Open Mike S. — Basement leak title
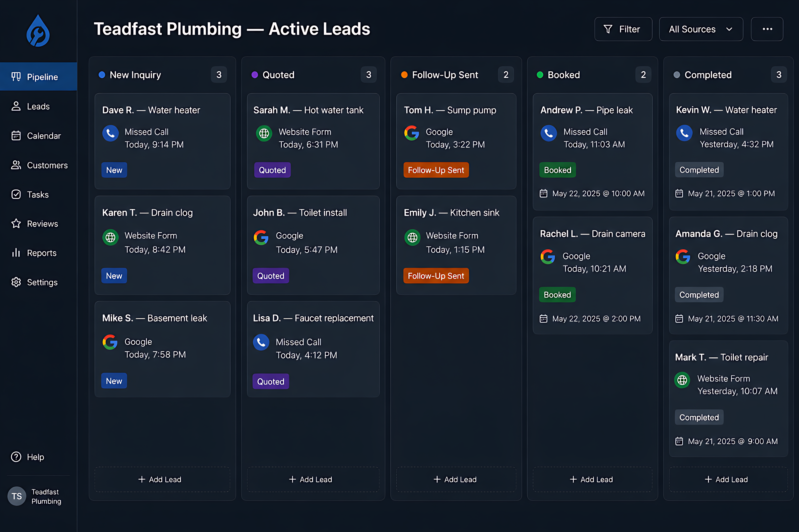The width and height of the screenshot is (799, 532). tap(154, 318)
